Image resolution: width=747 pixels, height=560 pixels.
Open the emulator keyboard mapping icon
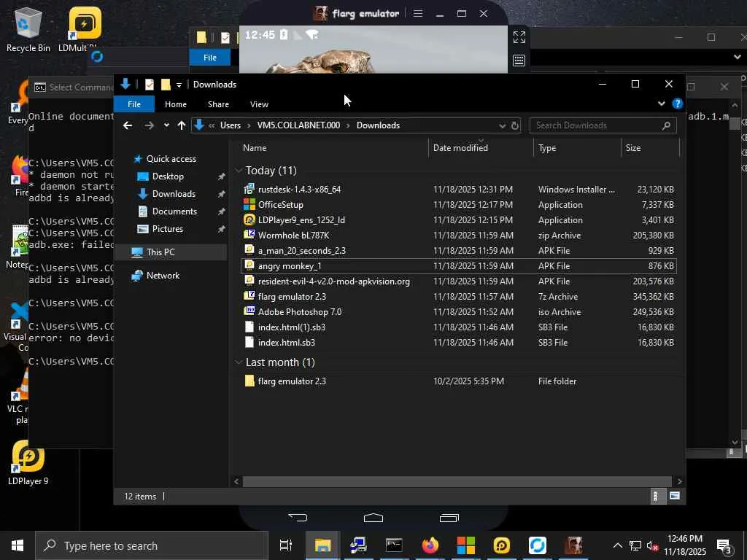[519, 61]
